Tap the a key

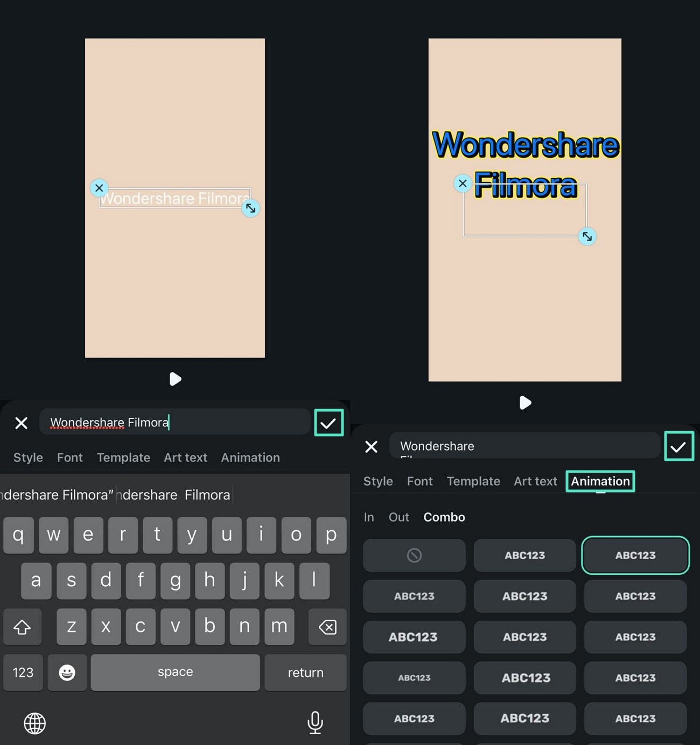coord(36,581)
